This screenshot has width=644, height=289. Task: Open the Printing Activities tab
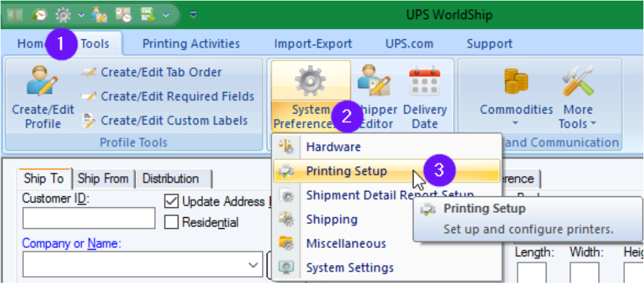click(x=191, y=44)
